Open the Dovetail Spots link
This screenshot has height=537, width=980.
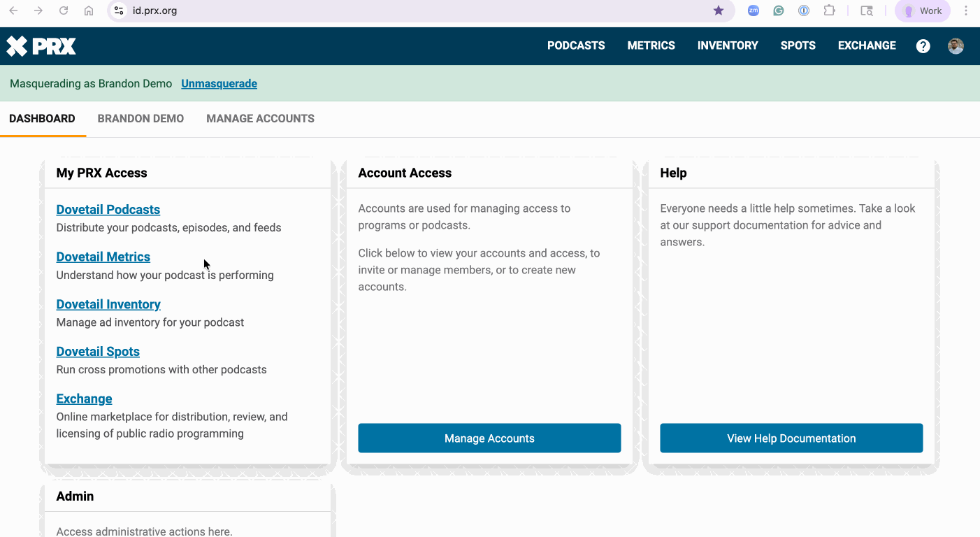click(98, 352)
